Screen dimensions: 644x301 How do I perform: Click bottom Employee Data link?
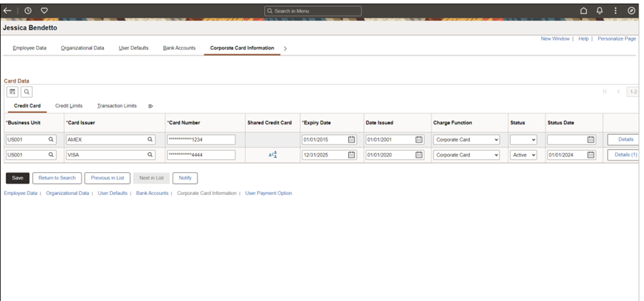(x=21, y=194)
